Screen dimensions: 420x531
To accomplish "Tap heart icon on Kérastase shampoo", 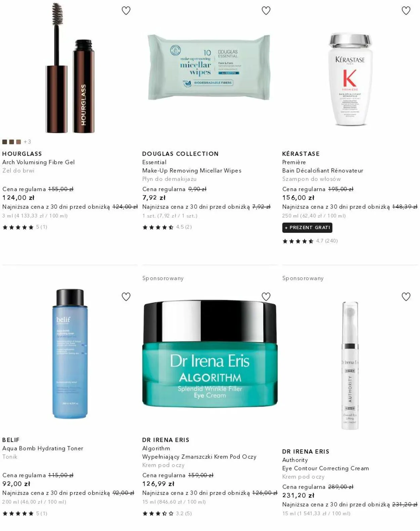I will pyautogui.click(x=406, y=11).
